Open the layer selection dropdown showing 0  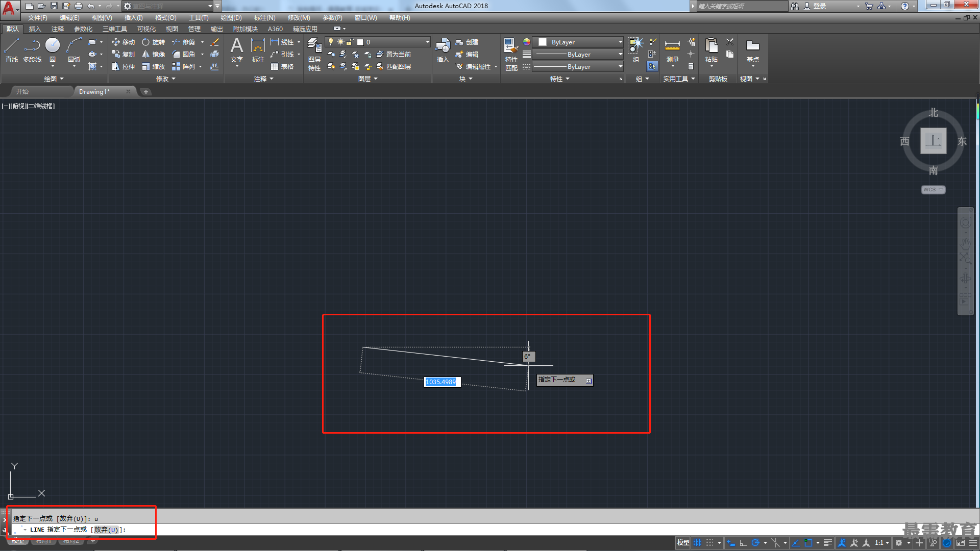coord(378,42)
